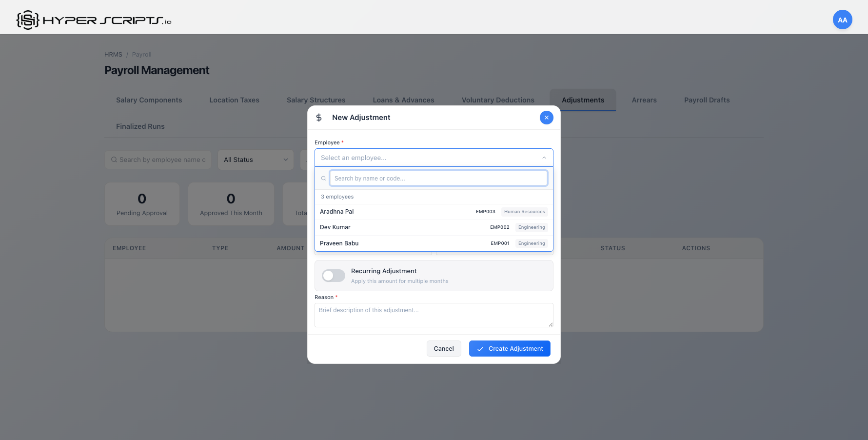The width and height of the screenshot is (868, 440).
Task: Click the checkmark icon inside Create Adjustment button
Action: point(480,349)
